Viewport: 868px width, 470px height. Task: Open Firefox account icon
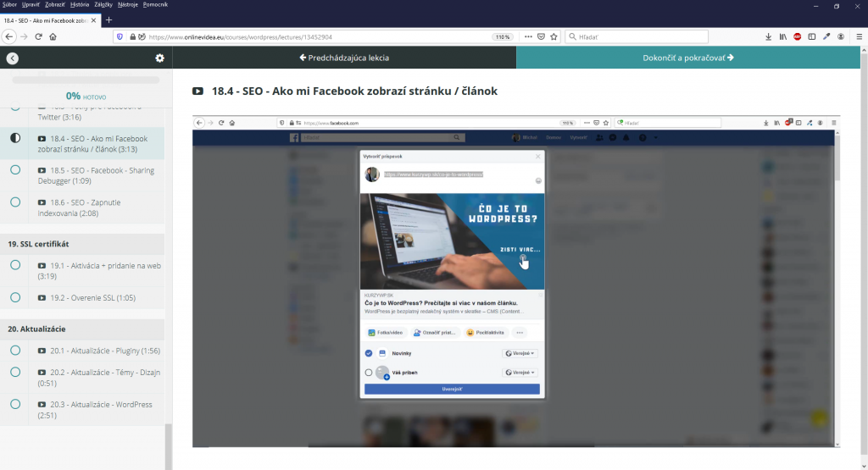tap(841, 37)
